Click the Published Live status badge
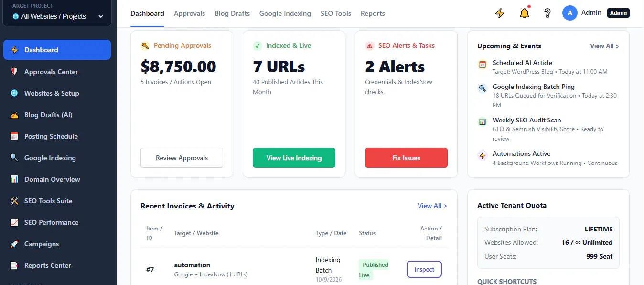 (374, 270)
